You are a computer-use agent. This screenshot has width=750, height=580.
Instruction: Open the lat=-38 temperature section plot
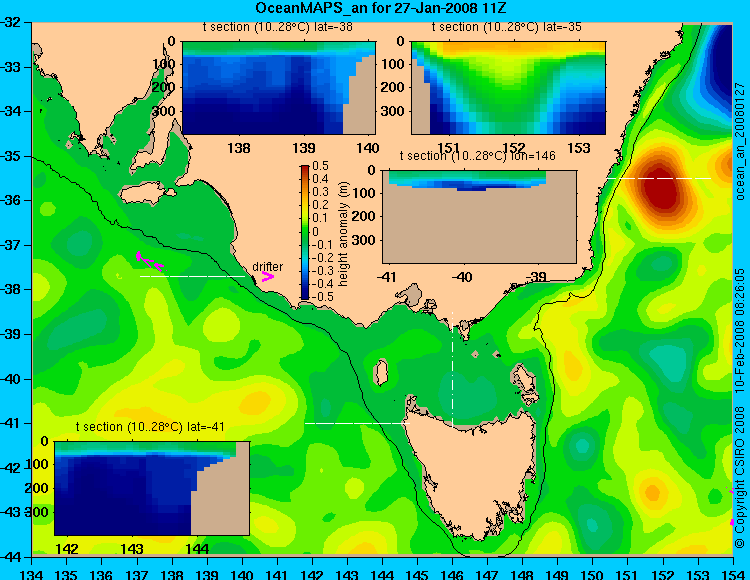(279, 88)
